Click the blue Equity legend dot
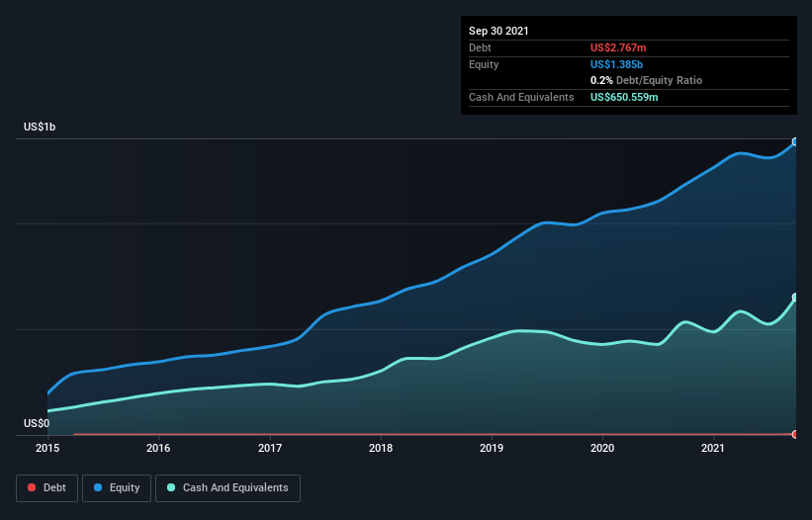The height and width of the screenshot is (520, 812). coord(98,487)
